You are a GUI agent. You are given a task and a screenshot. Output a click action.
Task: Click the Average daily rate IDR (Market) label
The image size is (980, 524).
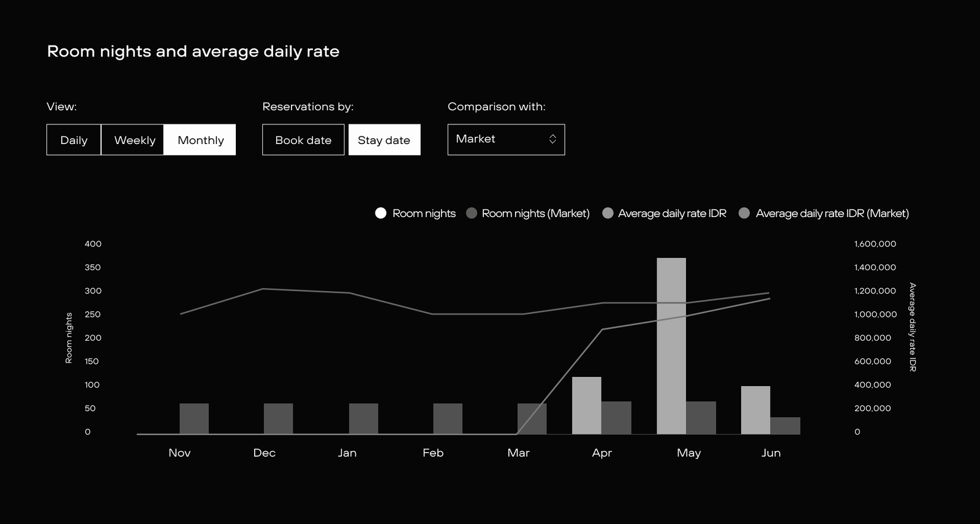tap(832, 213)
